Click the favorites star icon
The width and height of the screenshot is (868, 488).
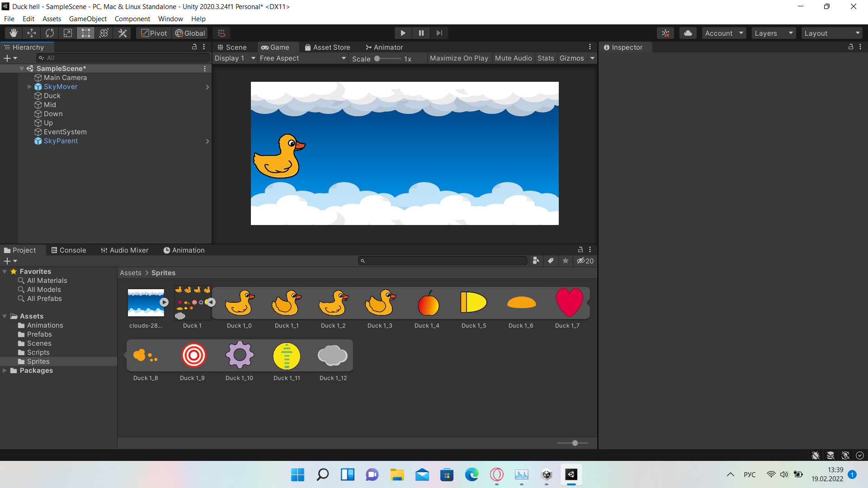[566, 261]
